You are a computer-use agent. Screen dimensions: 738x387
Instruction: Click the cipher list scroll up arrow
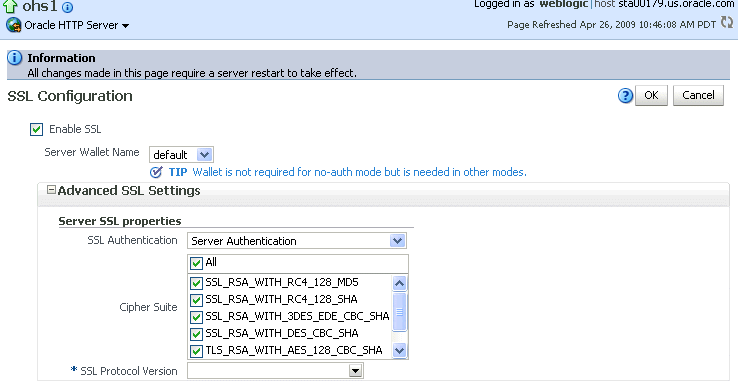coord(399,283)
